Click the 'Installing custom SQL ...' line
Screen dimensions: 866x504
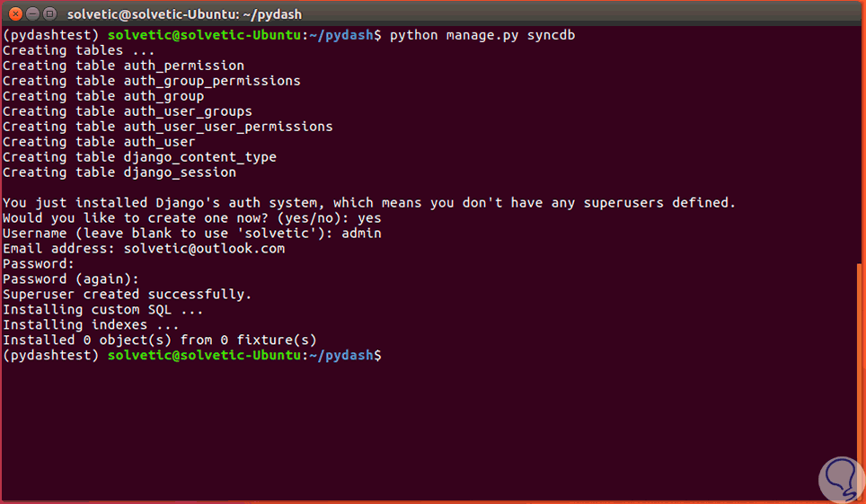(102, 310)
